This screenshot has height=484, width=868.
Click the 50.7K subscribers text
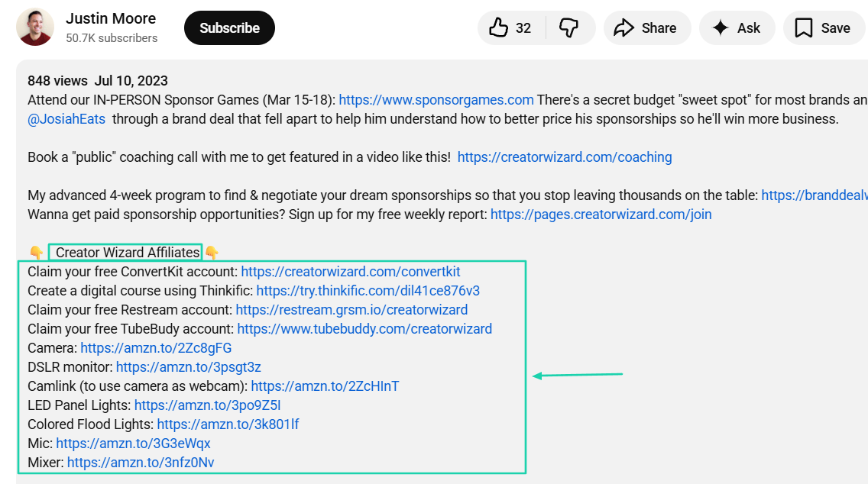tap(112, 38)
